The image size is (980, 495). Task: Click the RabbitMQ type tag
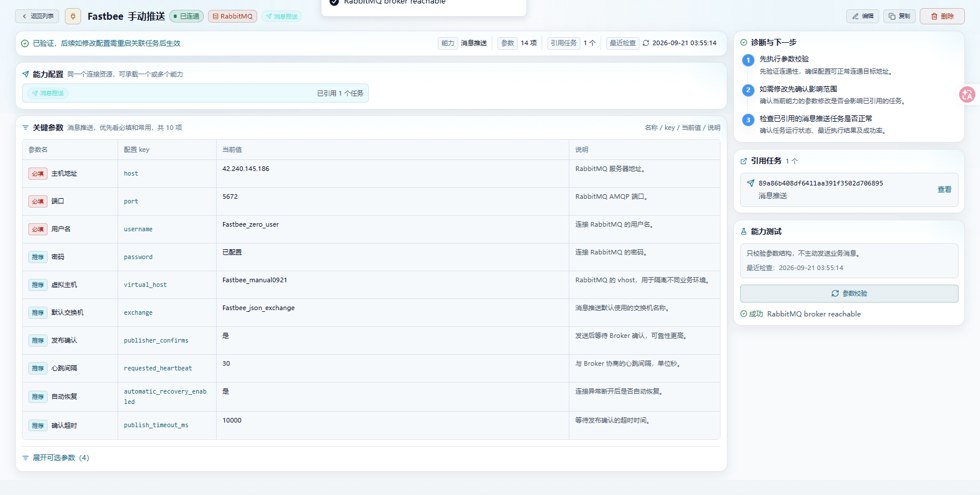click(232, 16)
